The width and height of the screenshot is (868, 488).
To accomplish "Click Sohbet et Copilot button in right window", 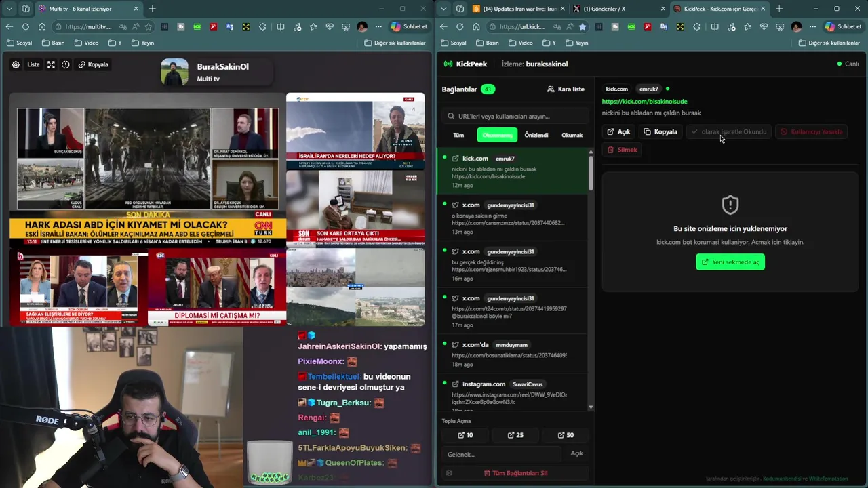I will pyautogui.click(x=843, y=26).
